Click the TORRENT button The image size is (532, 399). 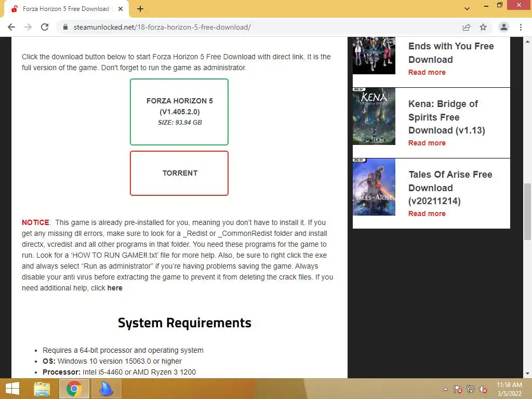point(179,173)
